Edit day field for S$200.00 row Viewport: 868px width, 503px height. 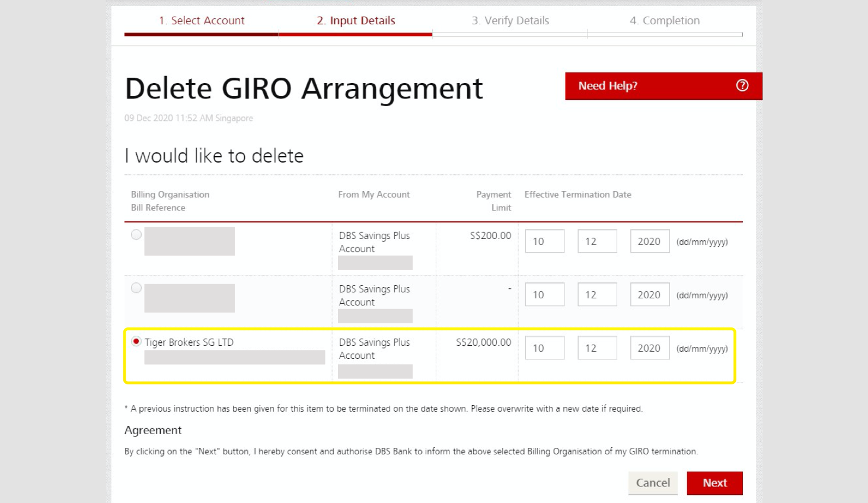pos(545,241)
